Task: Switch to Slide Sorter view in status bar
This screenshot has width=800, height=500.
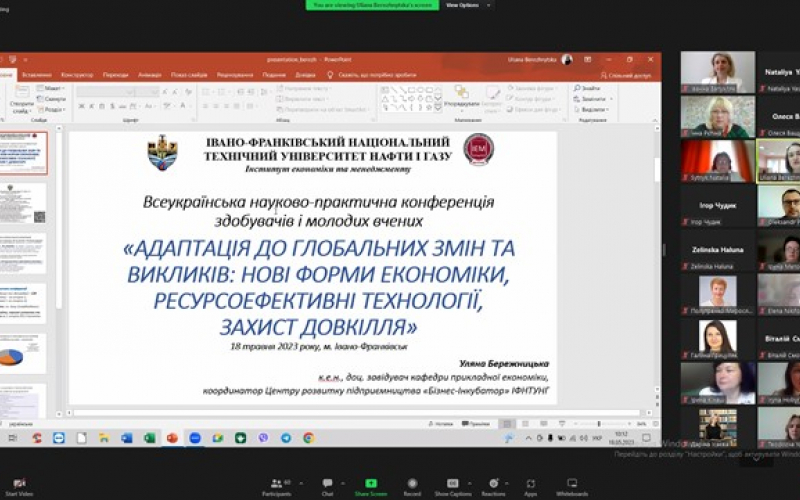Action: click(x=526, y=424)
